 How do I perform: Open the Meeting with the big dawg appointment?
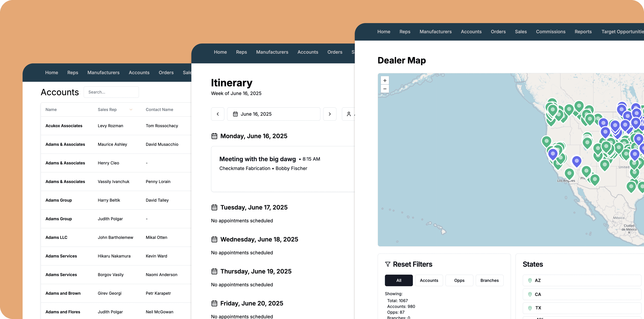283,169
